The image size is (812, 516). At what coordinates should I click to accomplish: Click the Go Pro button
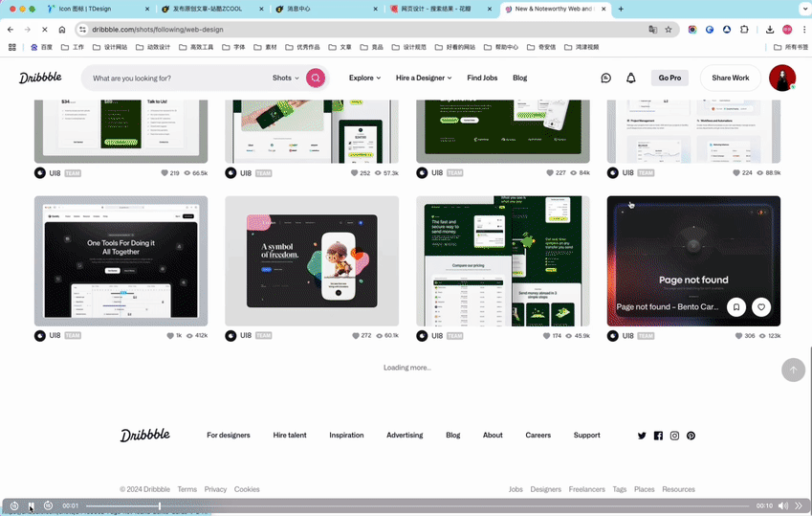[669, 78]
